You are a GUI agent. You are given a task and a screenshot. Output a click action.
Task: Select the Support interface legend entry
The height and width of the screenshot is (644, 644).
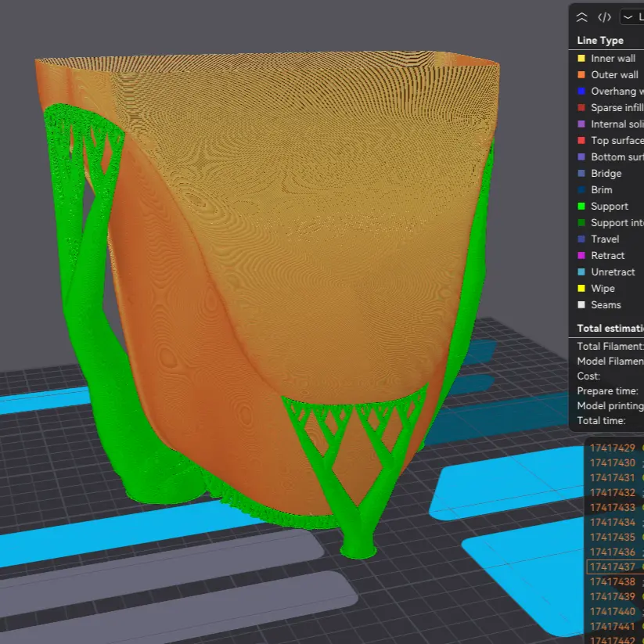tap(617, 222)
